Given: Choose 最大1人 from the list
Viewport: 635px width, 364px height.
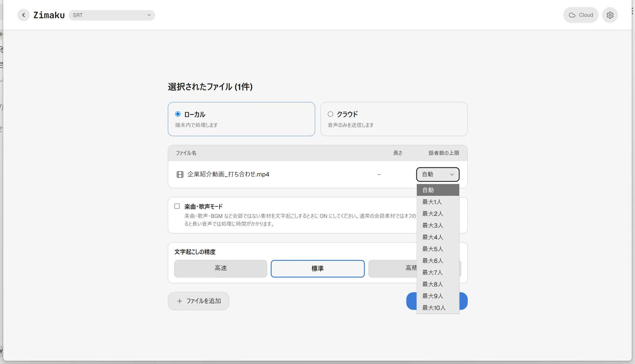Looking at the screenshot, I should tap(438, 202).
